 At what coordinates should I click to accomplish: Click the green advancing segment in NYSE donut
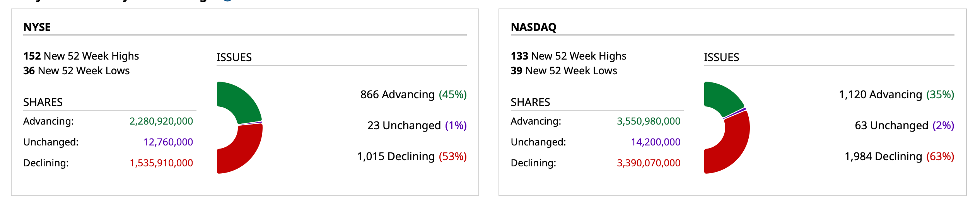[240, 101]
